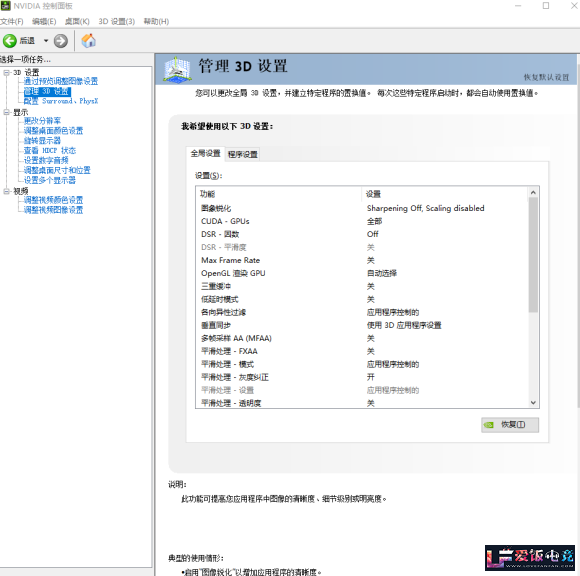Click the settings list scrollbar down arrow
Image resolution: width=580 pixels, height=576 pixels.
tap(533, 403)
